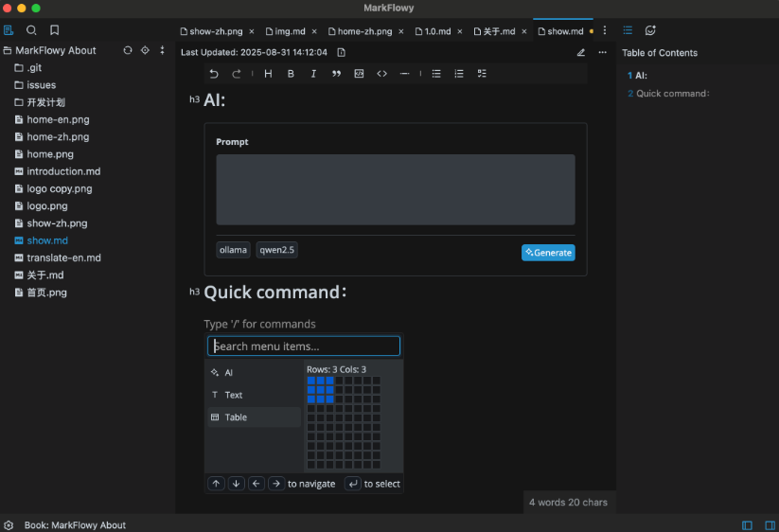Toggle italic formatting in the toolbar
This screenshot has width=779, height=532.
(x=313, y=74)
